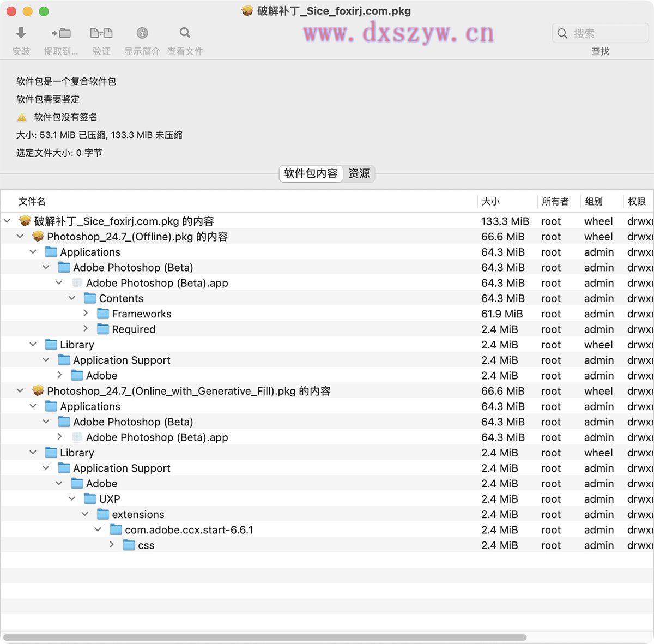Screen dimensions: 654x644
Task: Click the css folder icon
Action: tap(129, 545)
